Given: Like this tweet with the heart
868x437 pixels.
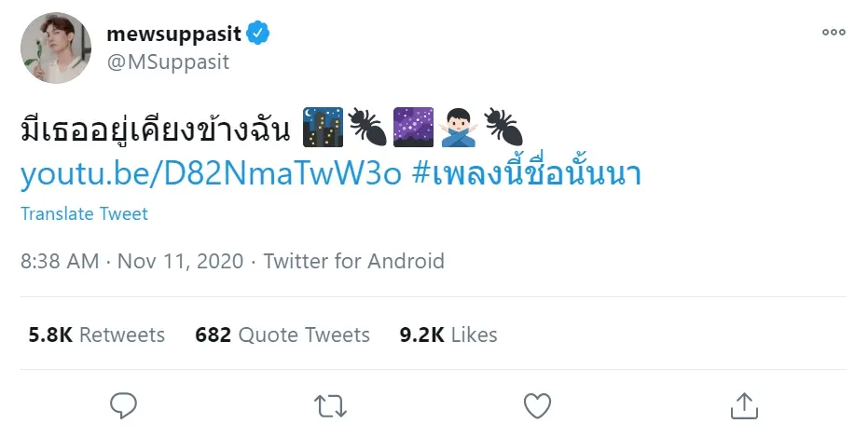Looking at the screenshot, I should (536, 404).
